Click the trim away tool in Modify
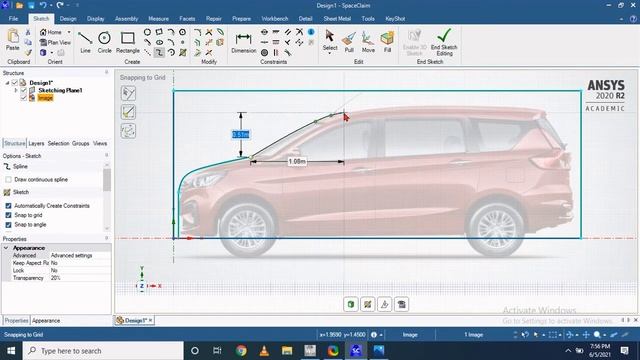Viewport: 640px width, 360px height. coord(209,32)
